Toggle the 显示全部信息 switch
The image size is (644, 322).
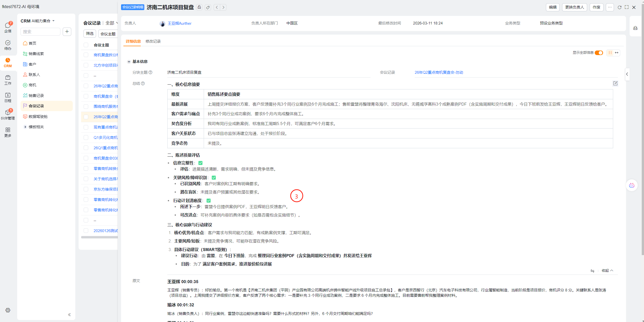pos(599,53)
